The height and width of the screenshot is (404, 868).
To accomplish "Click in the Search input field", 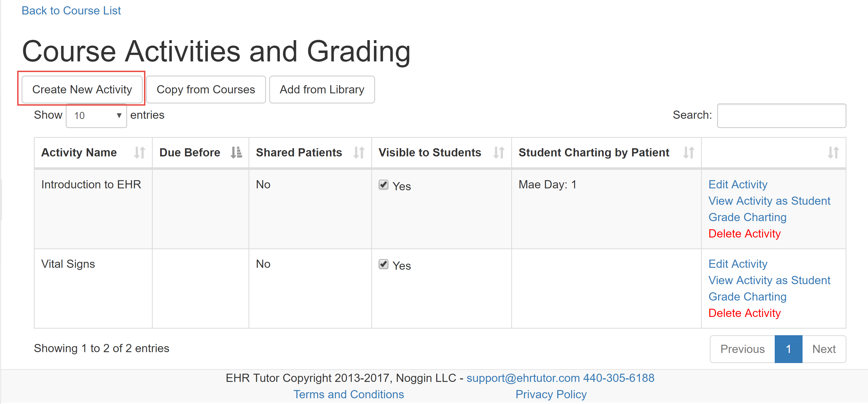I will 781,116.
